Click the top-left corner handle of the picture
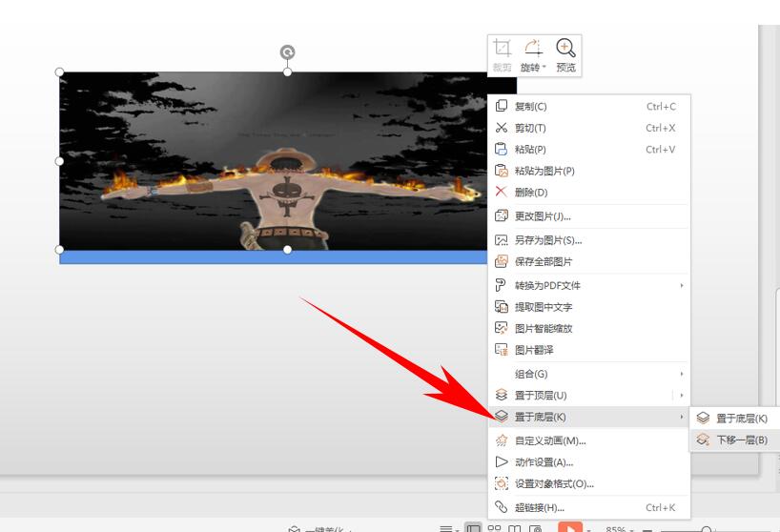 point(59,72)
